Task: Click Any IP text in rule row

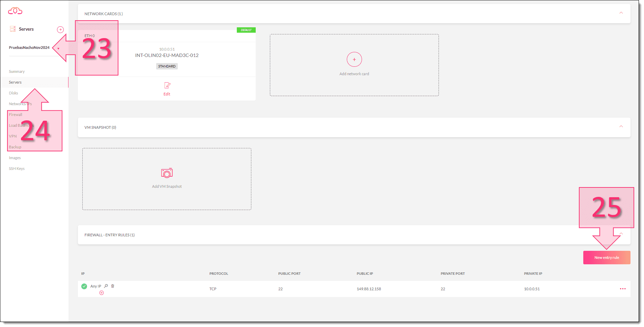Action: point(96,286)
